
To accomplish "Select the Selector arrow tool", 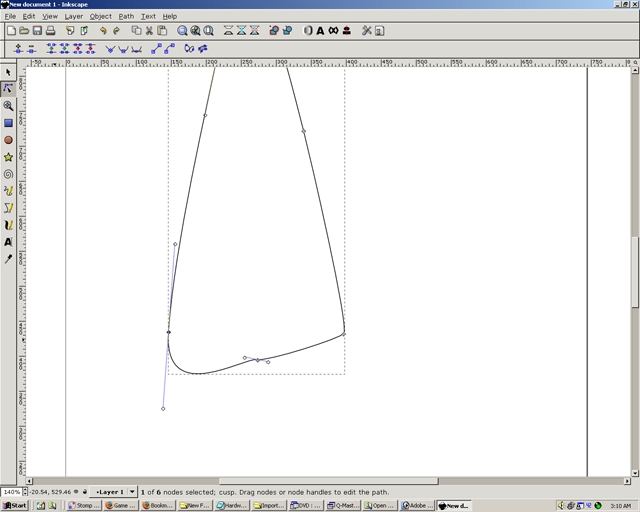I will [x=8, y=72].
